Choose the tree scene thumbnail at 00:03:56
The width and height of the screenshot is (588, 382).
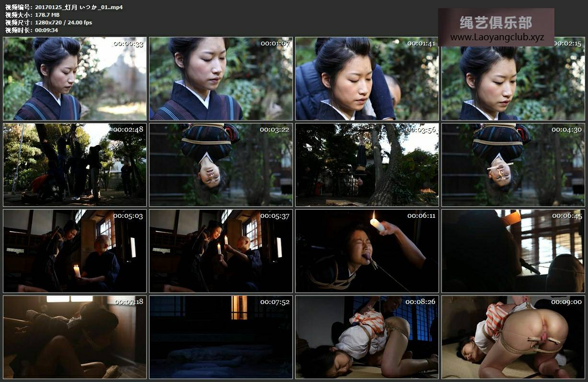(367, 165)
